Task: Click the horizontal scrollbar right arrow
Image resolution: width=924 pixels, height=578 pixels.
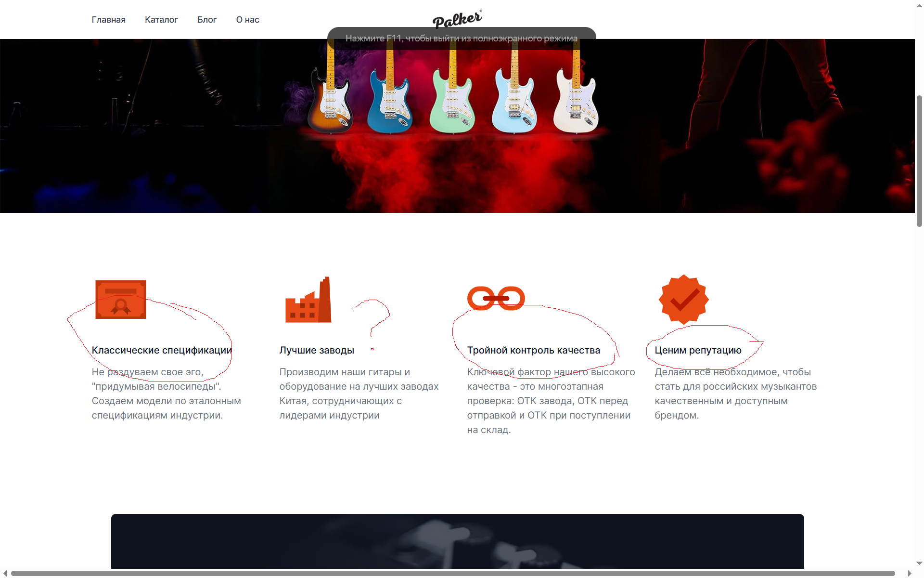Action: (x=910, y=573)
